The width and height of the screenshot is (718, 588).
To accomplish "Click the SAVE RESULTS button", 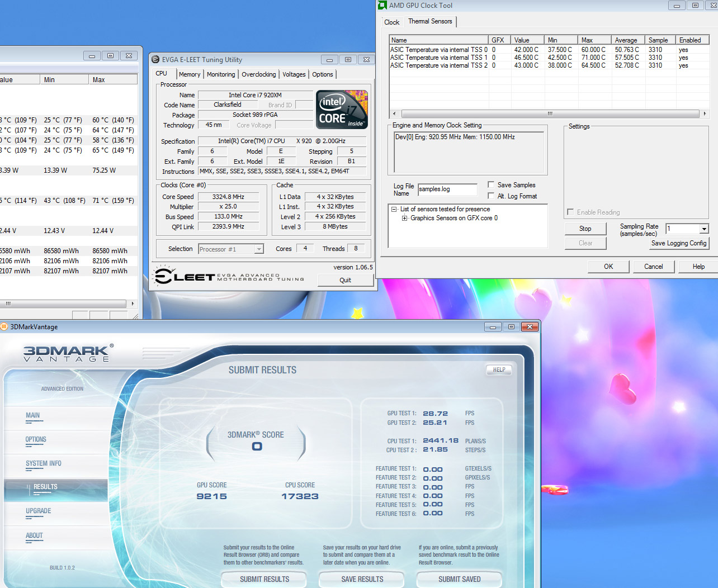I will click(362, 579).
